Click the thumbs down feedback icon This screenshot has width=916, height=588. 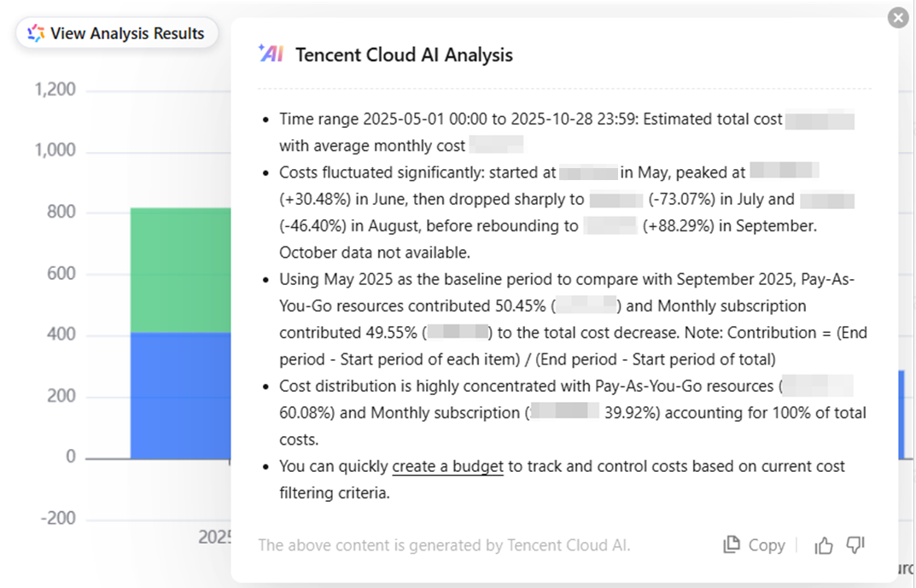pyautogui.click(x=855, y=545)
